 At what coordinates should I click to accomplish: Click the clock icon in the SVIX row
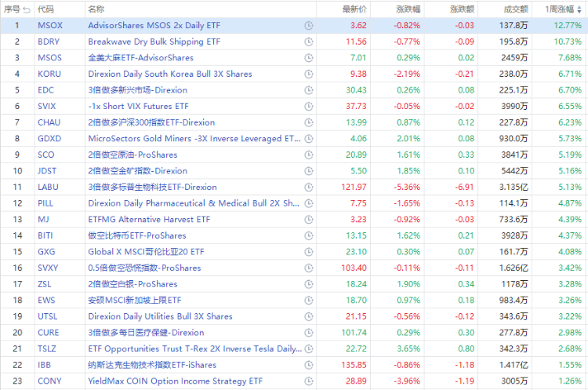pos(309,106)
